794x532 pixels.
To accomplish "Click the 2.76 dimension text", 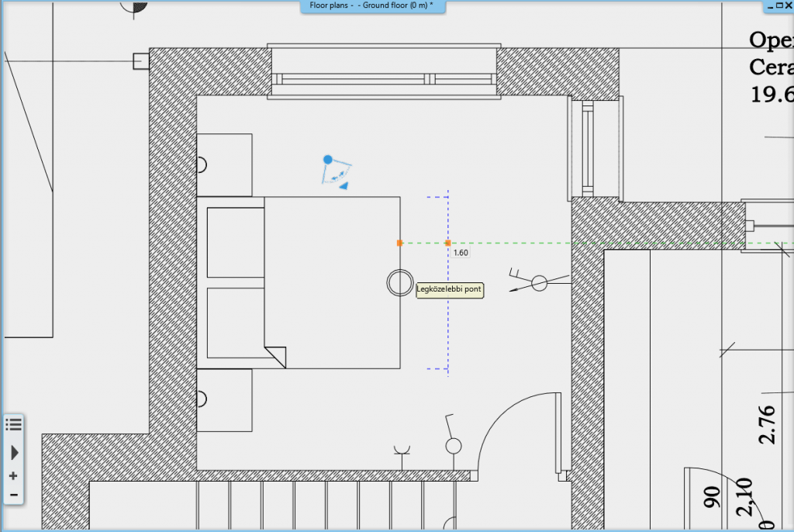I will click(767, 424).
